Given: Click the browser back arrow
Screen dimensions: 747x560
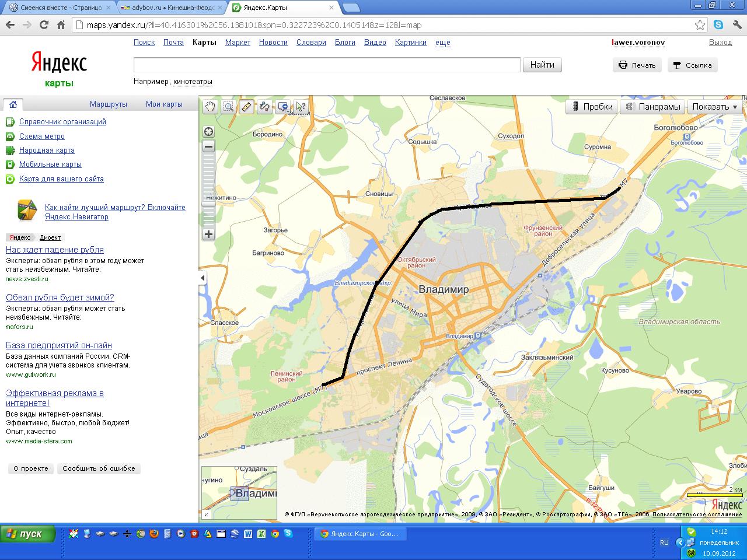Looking at the screenshot, I should [11, 25].
